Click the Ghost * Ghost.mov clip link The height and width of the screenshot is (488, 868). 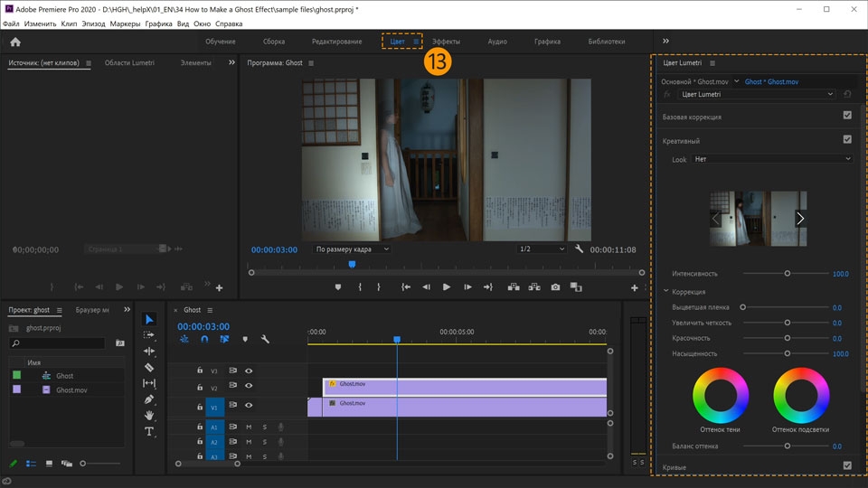[771, 81]
